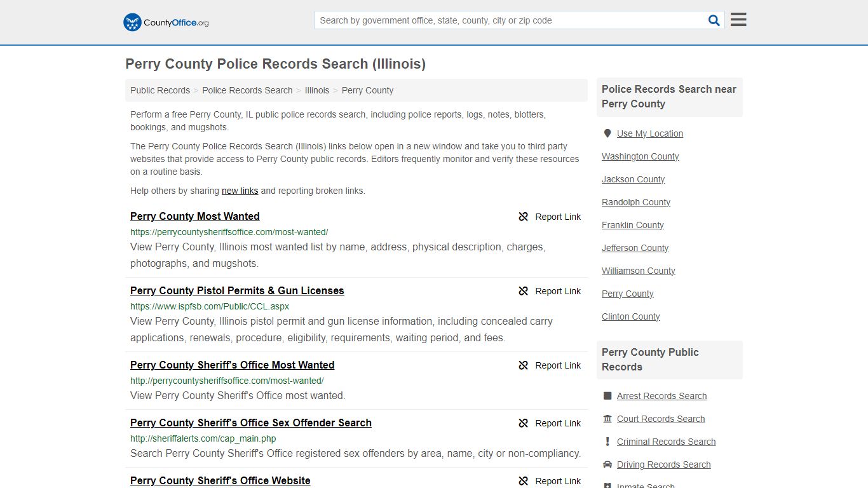Click the Court Records Search courthouse icon

click(x=607, y=419)
